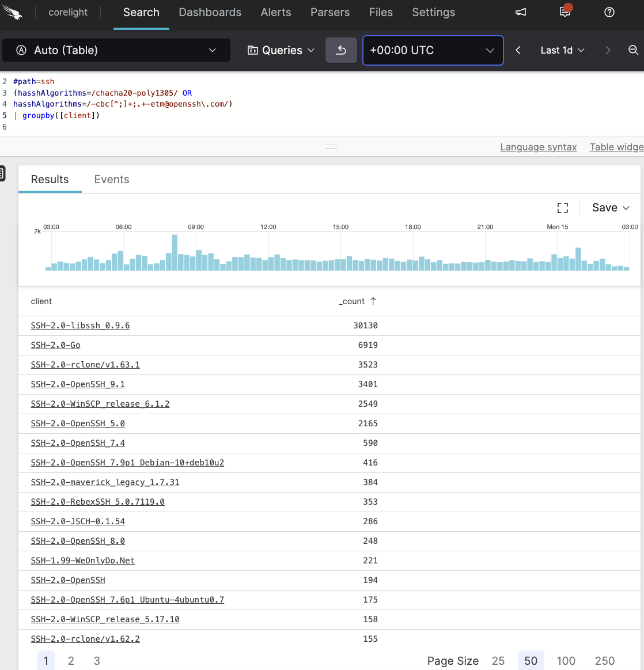Select page size of 100
644x670 pixels.
coord(566,660)
